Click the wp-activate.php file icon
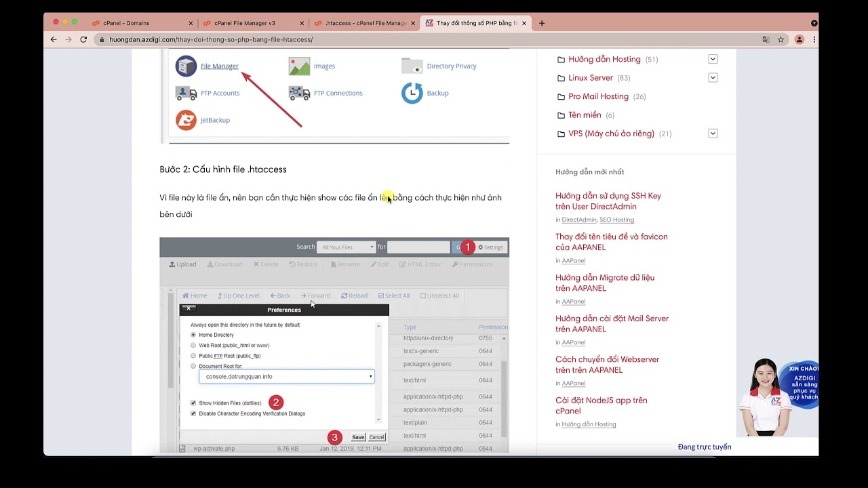 182,449
